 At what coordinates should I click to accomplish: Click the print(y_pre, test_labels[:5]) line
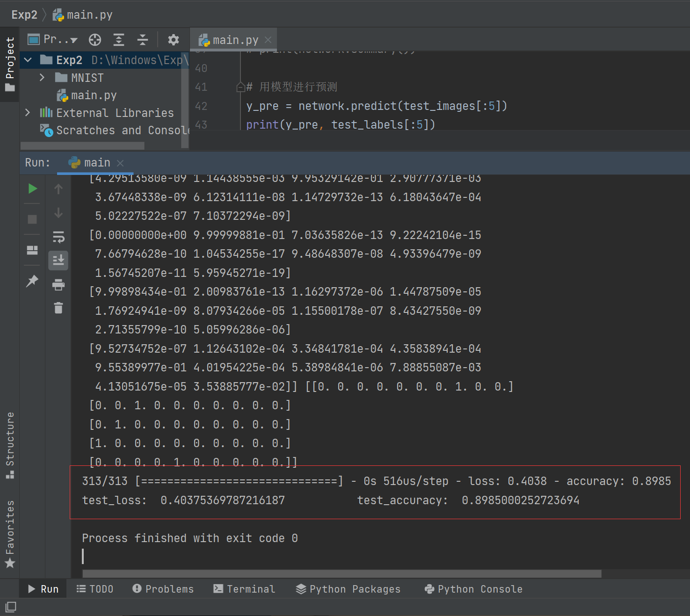point(341,125)
